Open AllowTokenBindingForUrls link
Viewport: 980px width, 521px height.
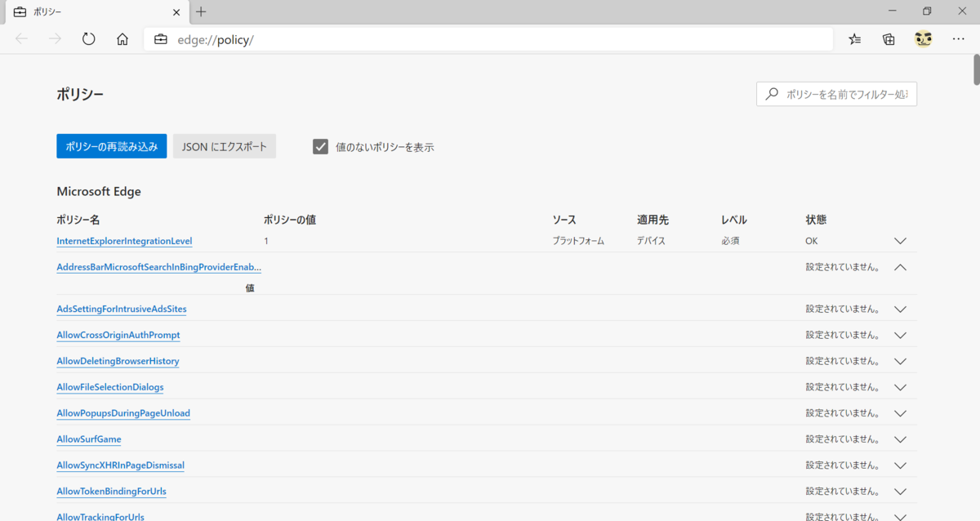coord(111,492)
